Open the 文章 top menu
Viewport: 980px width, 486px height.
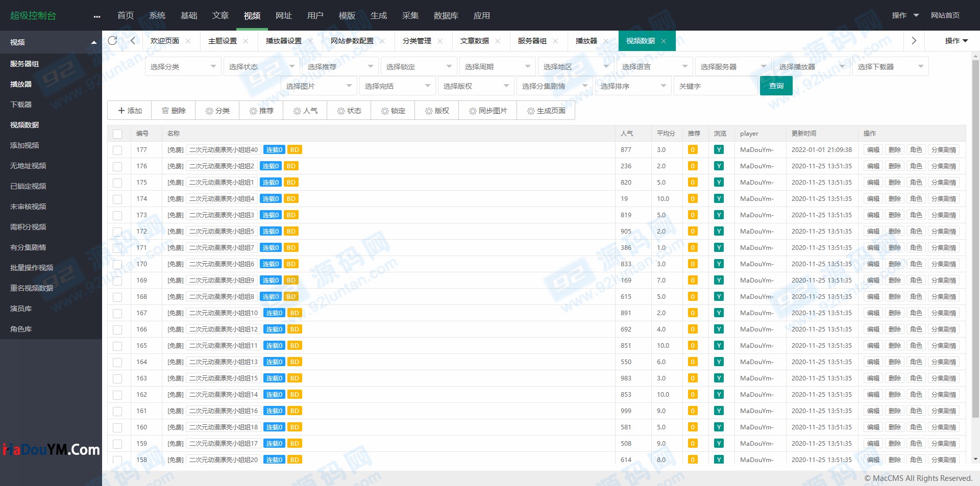220,16
